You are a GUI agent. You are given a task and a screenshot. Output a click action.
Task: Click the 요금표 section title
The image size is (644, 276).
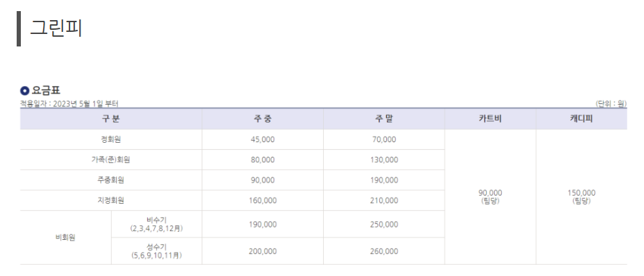46,91
